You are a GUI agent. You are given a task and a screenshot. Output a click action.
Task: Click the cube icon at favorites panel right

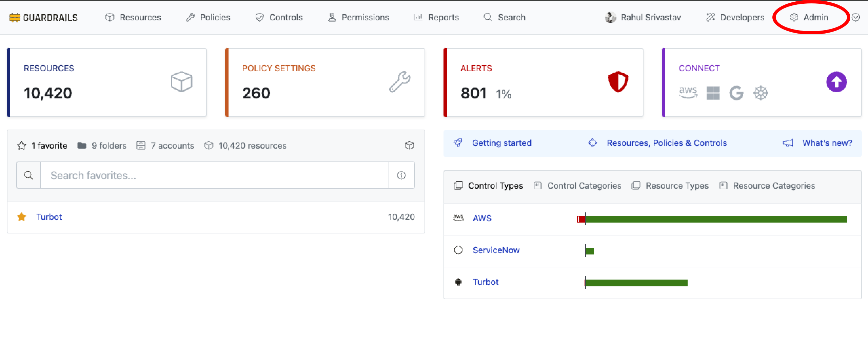pos(409,146)
